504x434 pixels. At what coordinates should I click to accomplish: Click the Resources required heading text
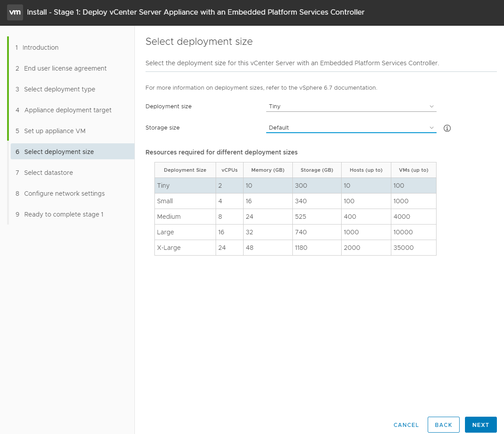221,152
